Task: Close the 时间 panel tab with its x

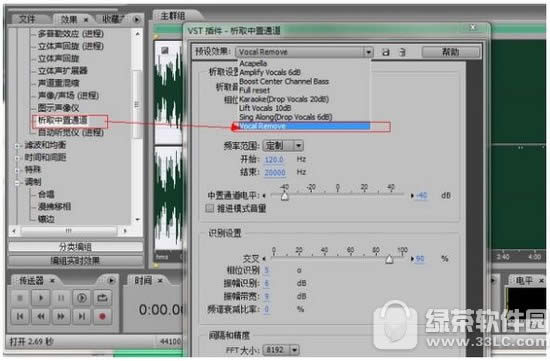Action: click(160, 281)
